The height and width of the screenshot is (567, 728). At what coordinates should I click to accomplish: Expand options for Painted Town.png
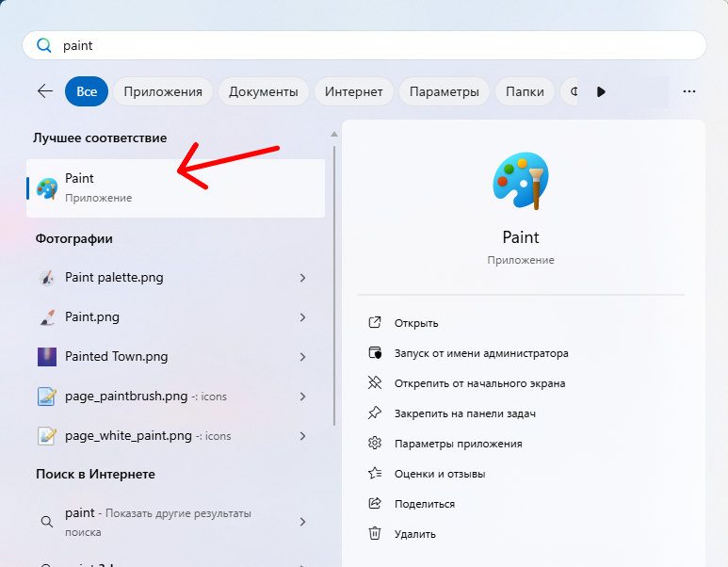tap(302, 357)
